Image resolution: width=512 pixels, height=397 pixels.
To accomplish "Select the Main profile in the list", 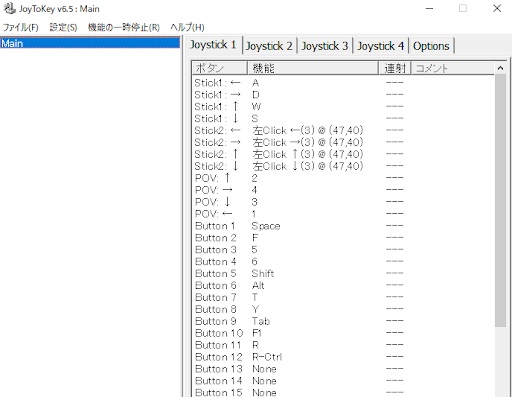I will click(90, 43).
